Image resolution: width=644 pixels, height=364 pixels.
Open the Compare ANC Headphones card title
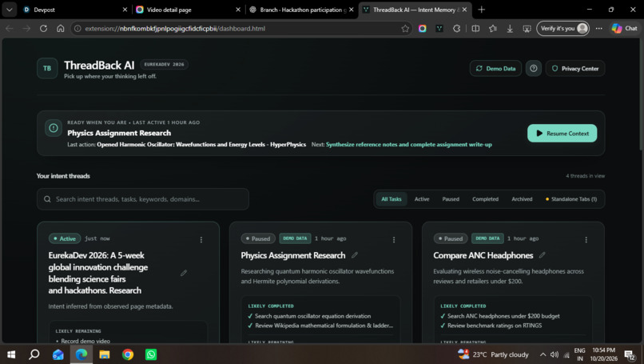point(483,255)
